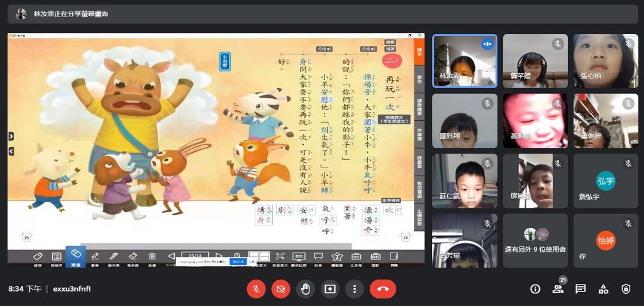The image size is (644, 306).
Task: Open the 轉身 vocabulary card
Action: pyautogui.click(x=264, y=215)
